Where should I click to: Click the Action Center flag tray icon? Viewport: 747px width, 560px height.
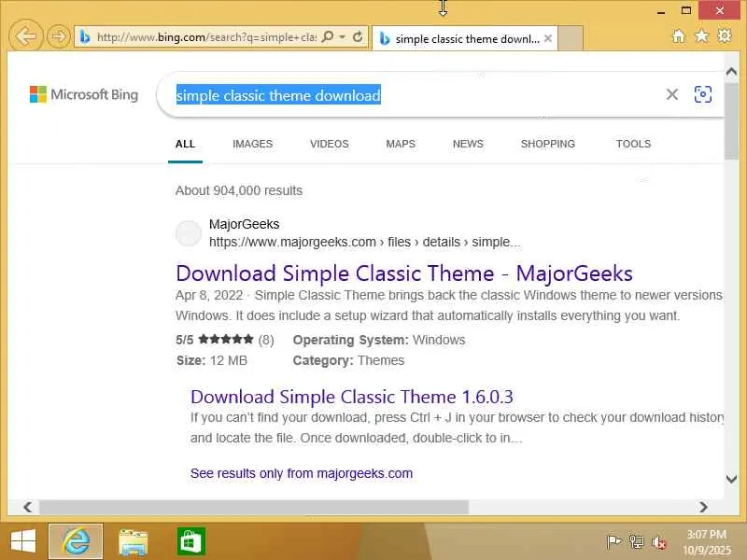(x=613, y=541)
